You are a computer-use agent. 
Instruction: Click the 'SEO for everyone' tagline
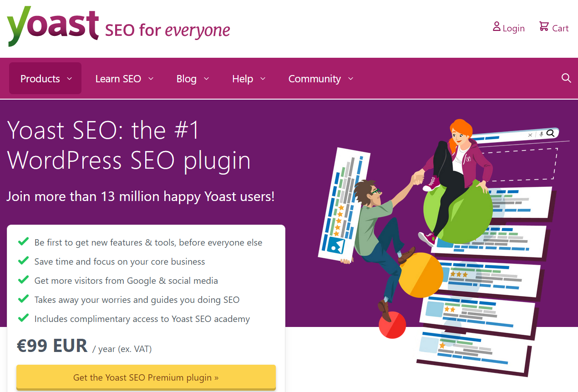click(x=167, y=30)
